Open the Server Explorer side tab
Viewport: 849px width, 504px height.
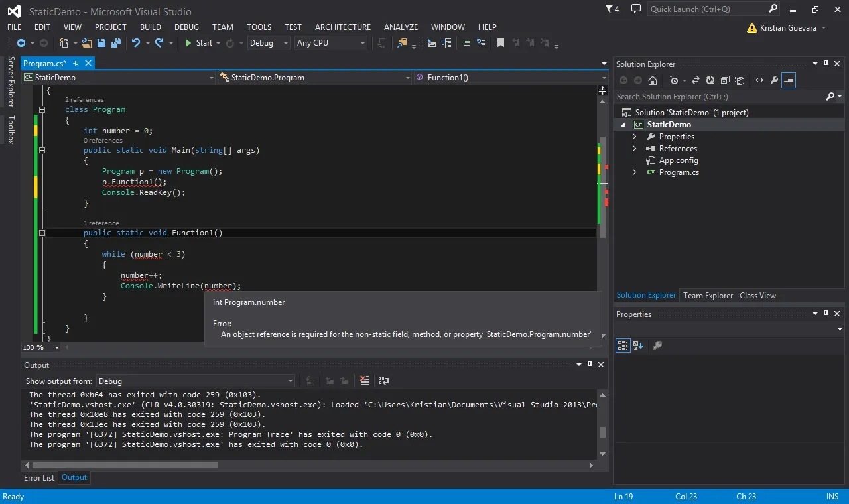point(11,82)
